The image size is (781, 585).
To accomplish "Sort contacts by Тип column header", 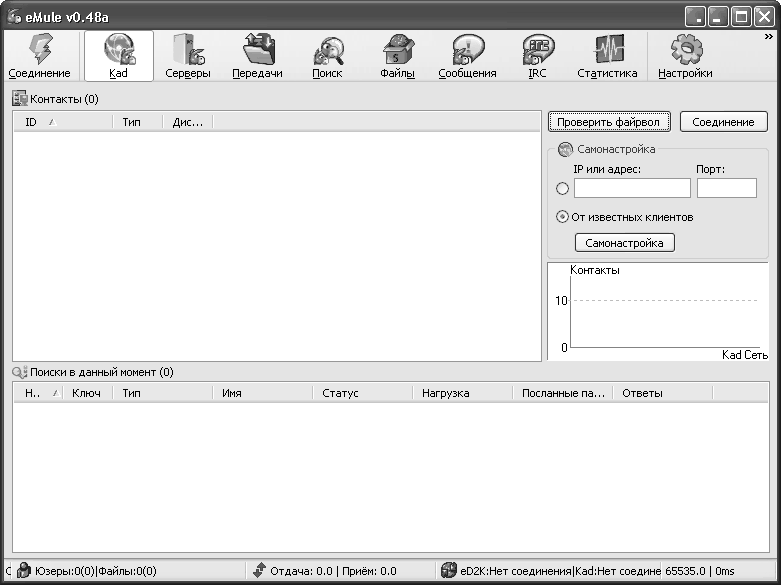I will coord(137,122).
